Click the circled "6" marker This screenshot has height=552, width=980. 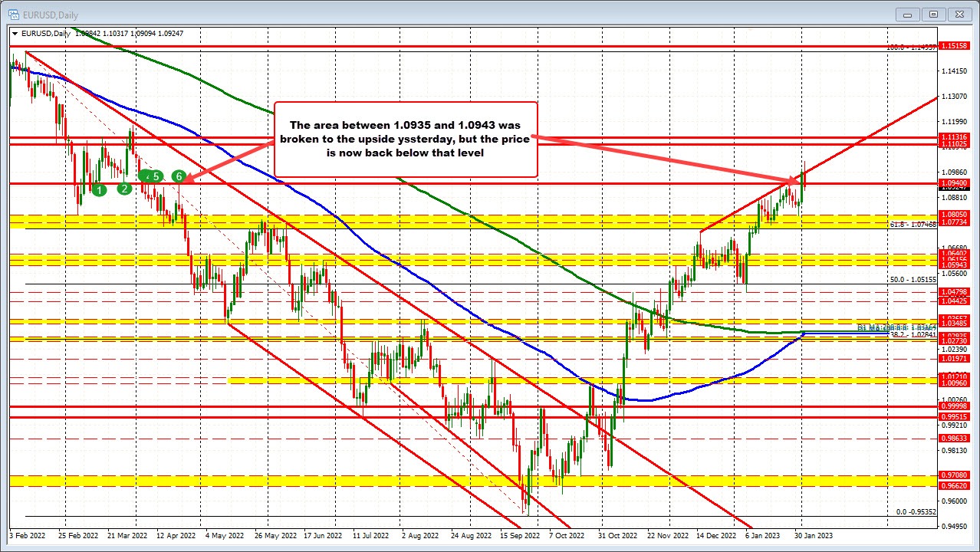coord(178,176)
